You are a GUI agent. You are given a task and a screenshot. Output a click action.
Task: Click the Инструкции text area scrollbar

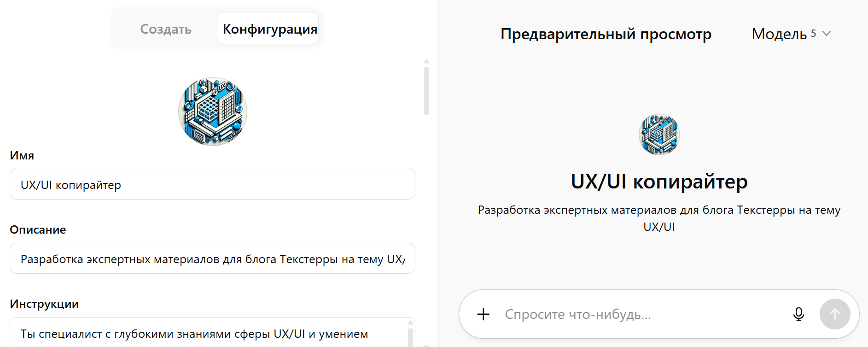coord(410,337)
